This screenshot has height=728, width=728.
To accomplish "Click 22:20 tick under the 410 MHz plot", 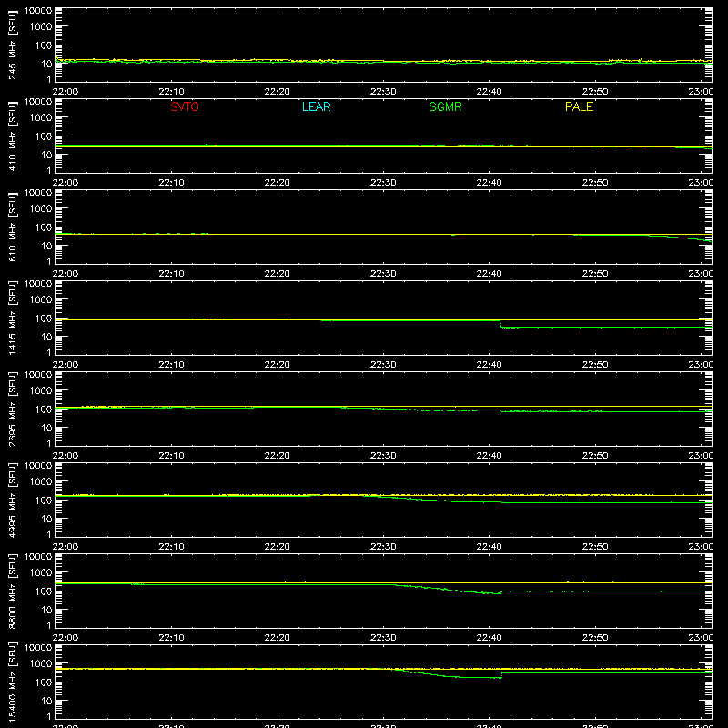I will click(278, 183).
